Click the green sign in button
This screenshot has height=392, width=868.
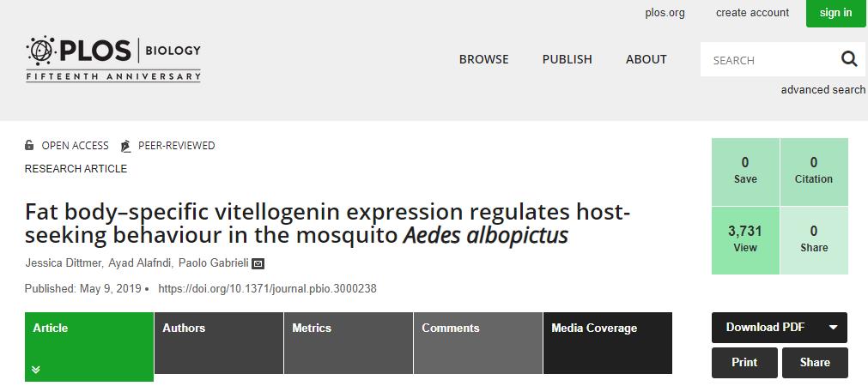point(835,13)
